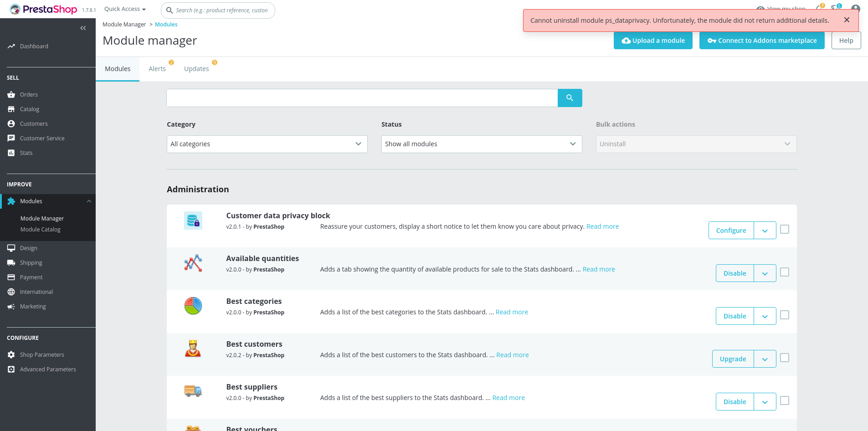
Task: Open the Updates tab
Action: click(x=196, y=68)
